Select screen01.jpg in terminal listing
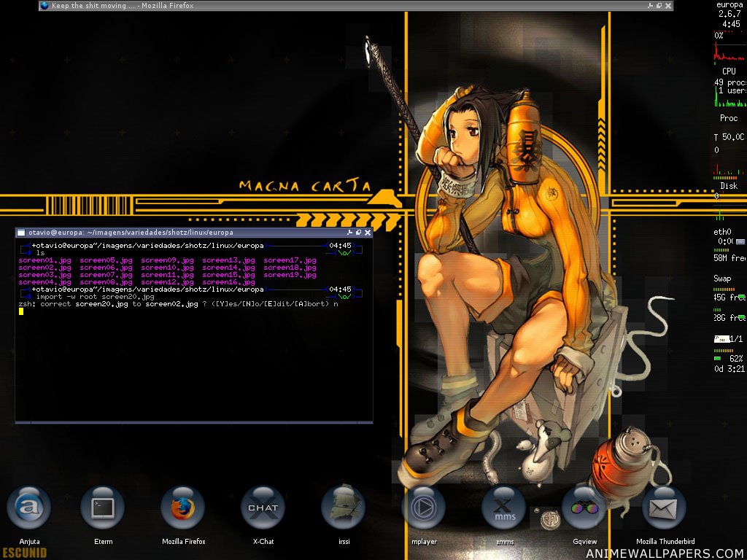 coord(44,260)
